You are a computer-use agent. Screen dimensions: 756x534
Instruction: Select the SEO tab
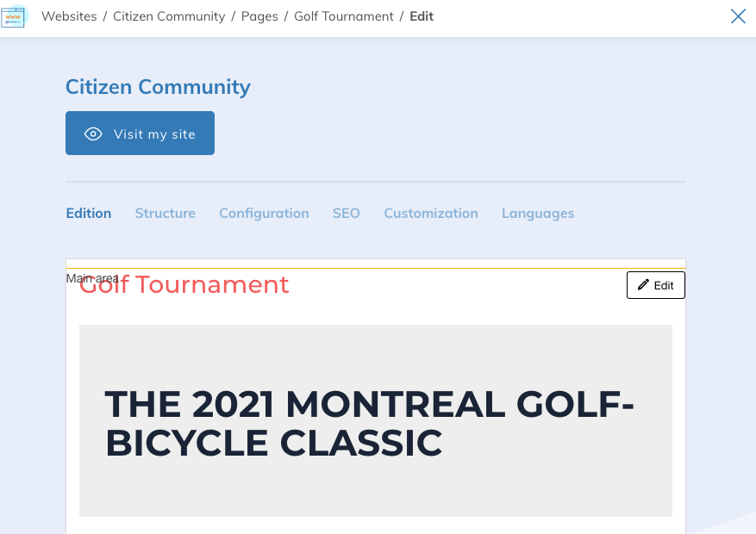point(347,214)
